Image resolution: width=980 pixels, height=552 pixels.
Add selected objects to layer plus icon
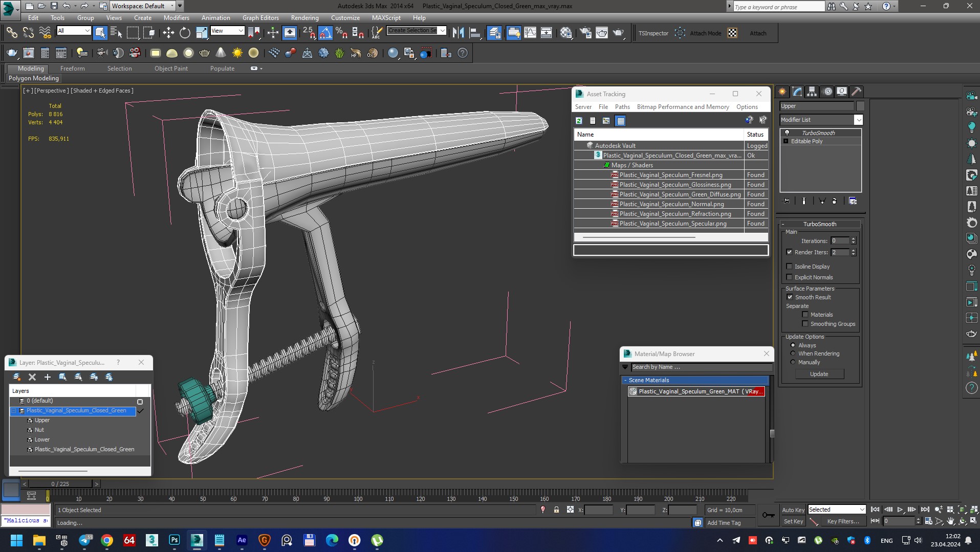(x=48, y=377)
